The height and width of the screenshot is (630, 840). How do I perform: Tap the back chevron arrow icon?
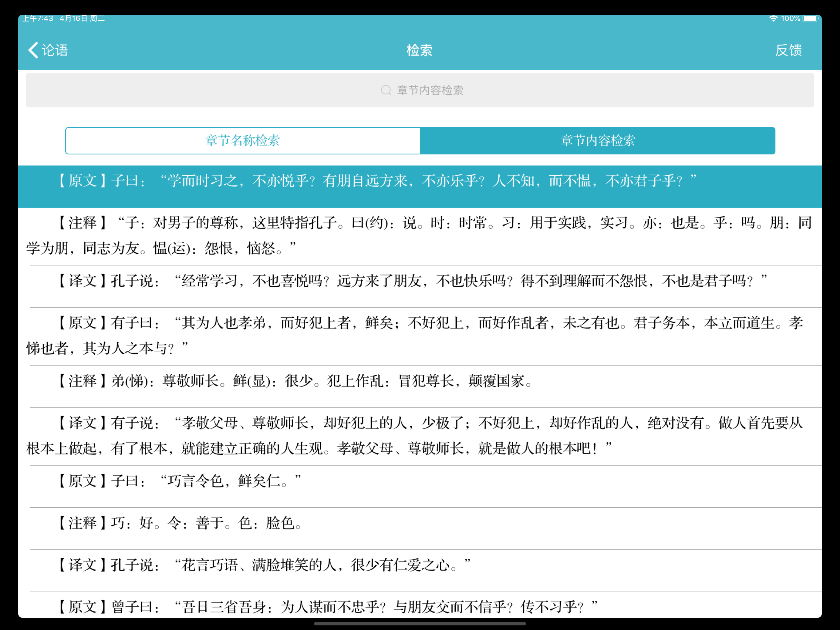[x=34, y=50]
